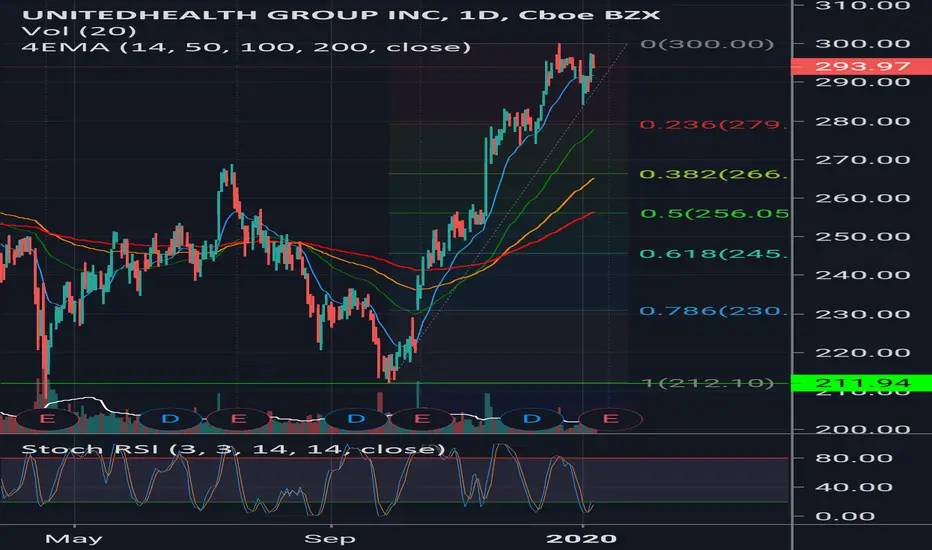Click the 0.5(256.05) Fibonacci level label
Viewport: 932px width, 550px height.
[x=714, y=213]
